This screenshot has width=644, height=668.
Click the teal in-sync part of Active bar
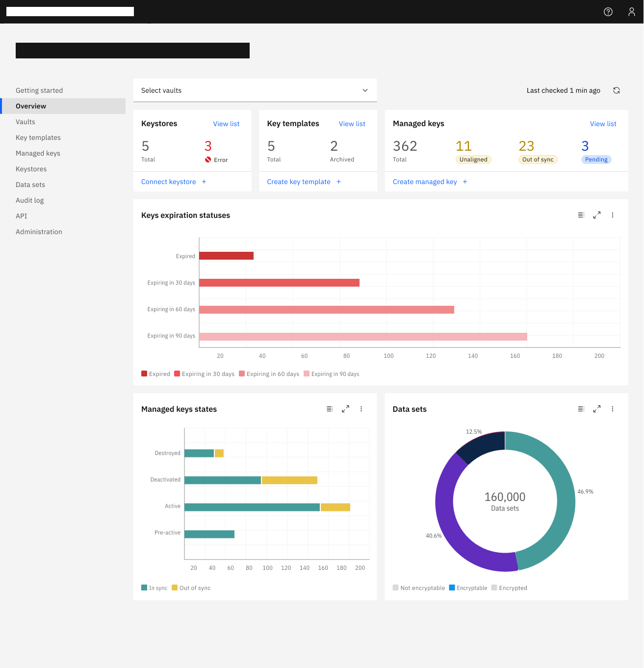click(x=252, y=507)
